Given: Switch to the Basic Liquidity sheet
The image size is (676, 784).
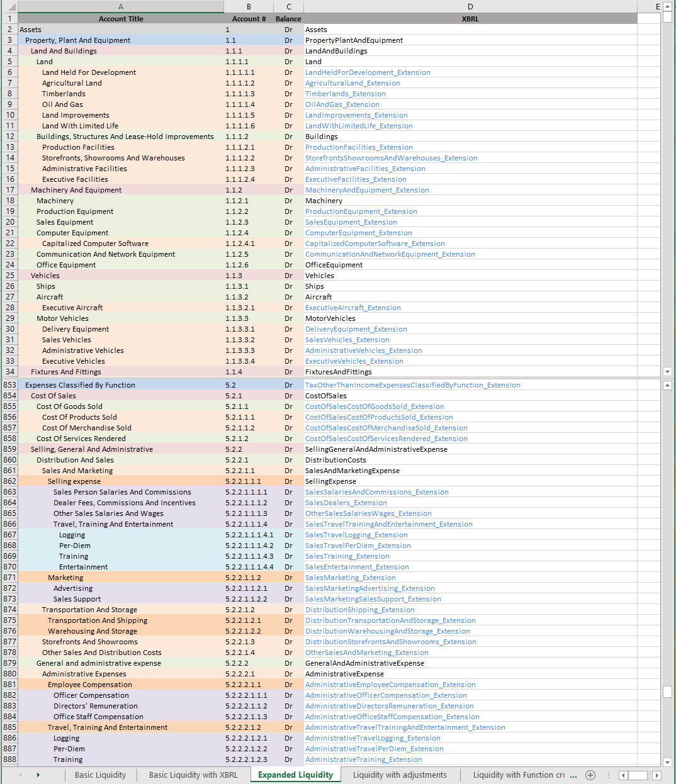Looking at the screenshot, I should click(100, 775).
